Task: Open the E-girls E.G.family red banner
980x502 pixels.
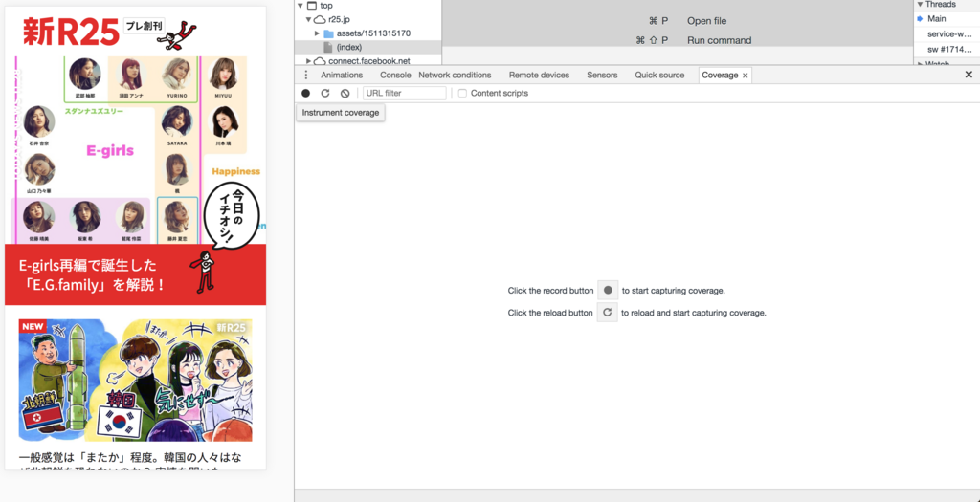Action: pyautogui.click(x=136, y=274)
